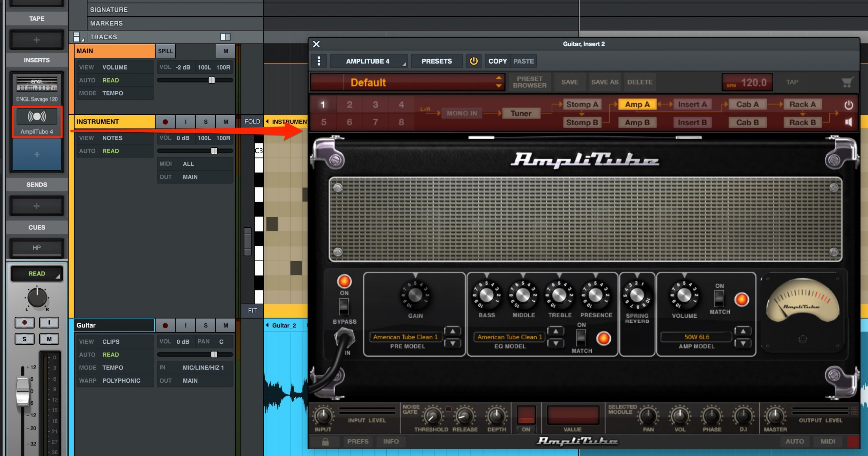868x456 pixels.
Task: Click the track list layout icon
Action: (x=78, y=37)
